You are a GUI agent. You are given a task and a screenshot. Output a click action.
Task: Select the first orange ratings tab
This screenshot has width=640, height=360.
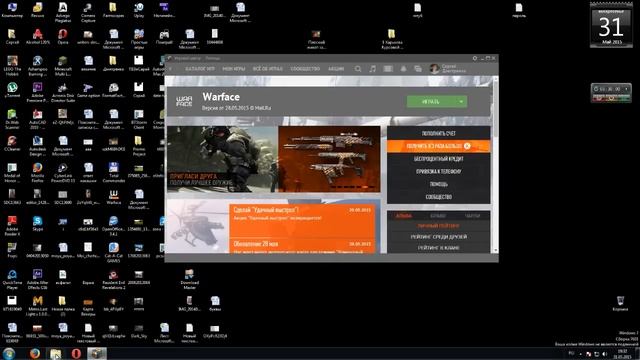click(x=404, y=216)
